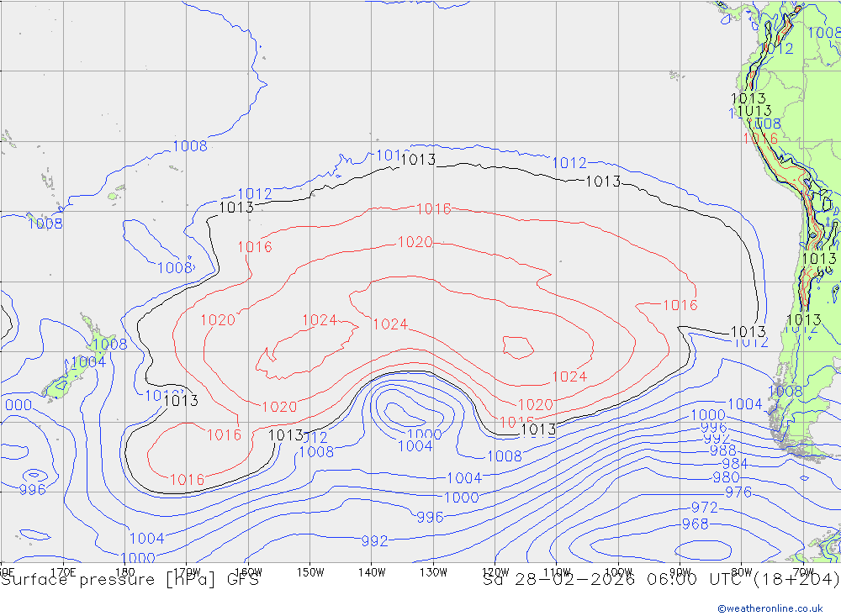The width and height of the screenshot is (841, 616).
Task: Click the 992 isobar label nearest 140W
Action: pyautogui.click(x=374, y=541)
